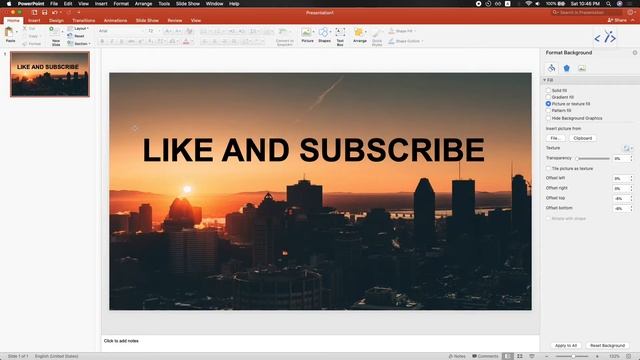The height and width of the screenshot is (360, 640).
Task: Click Normal view icon in status bar
Action: (508, 356)
